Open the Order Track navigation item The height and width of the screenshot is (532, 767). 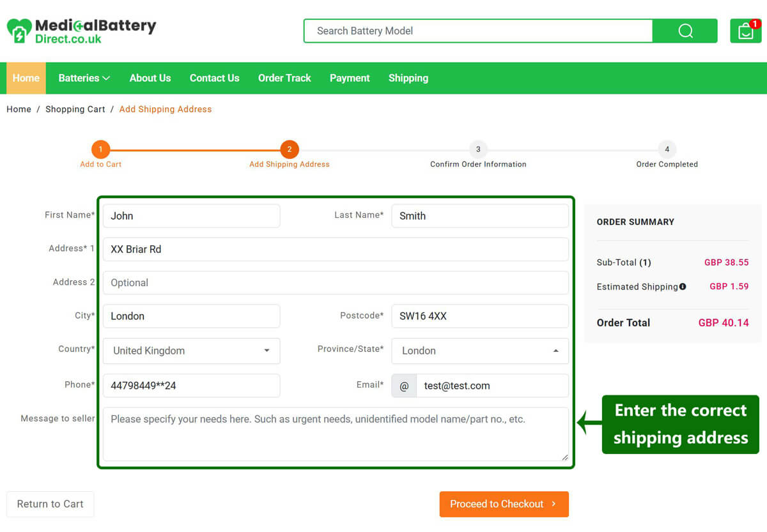284,78
